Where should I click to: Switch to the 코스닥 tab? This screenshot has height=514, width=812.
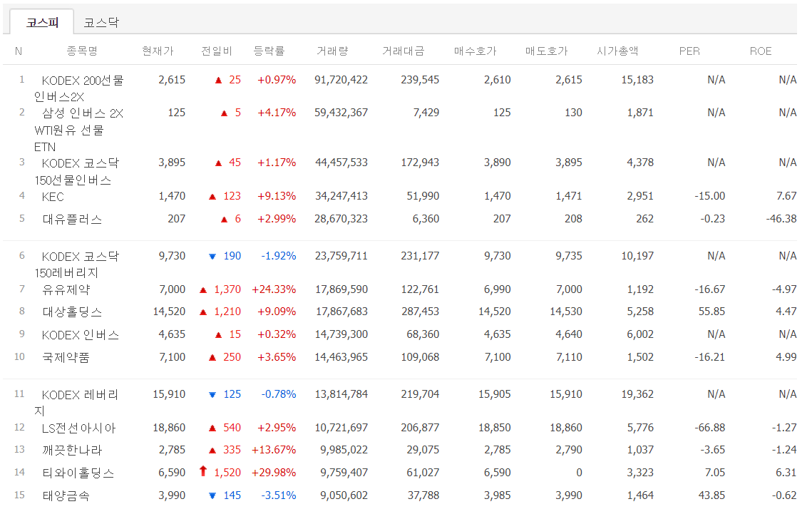point(101,22)
